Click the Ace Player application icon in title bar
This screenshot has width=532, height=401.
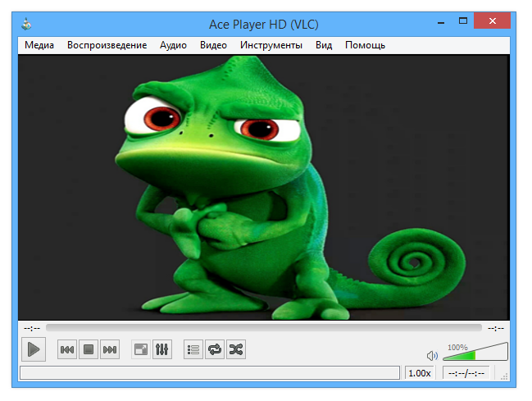[x=26, y=24]
